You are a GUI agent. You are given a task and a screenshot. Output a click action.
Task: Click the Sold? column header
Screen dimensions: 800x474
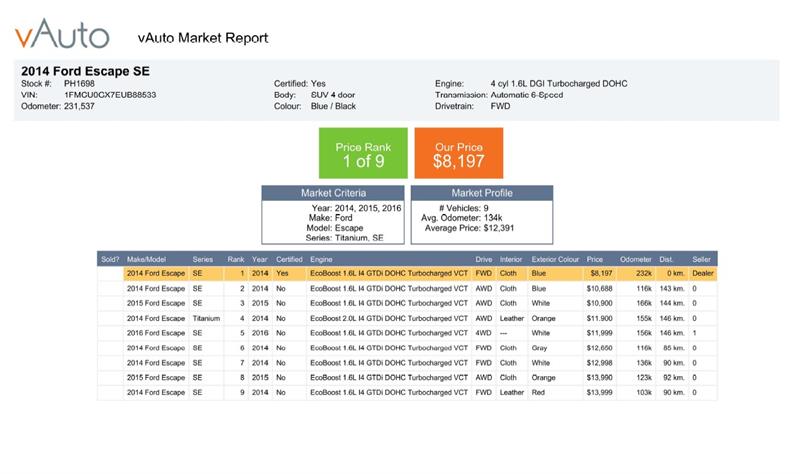pyautogui.click(x=110, y=259)
